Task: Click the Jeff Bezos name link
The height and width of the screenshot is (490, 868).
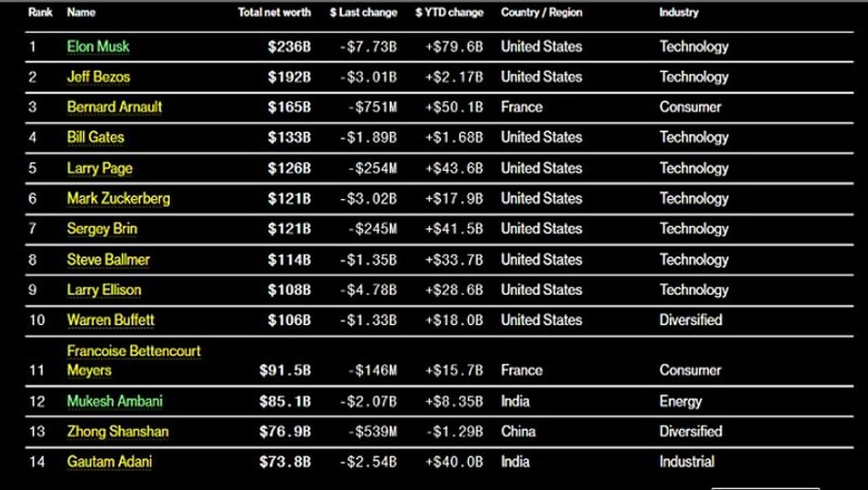Action: pos(98,77)
